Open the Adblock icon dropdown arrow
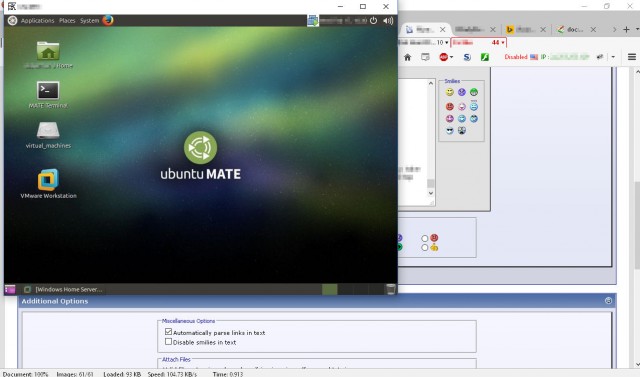640x377 pixels. coord(451,57)
